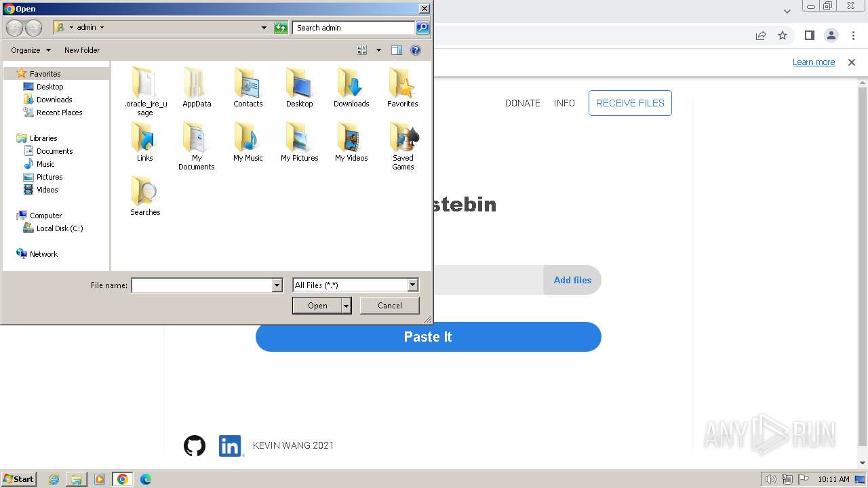868x488 pixels.
Task: Select Pictures library in navigation pane
Action: (x=50, y=177)
